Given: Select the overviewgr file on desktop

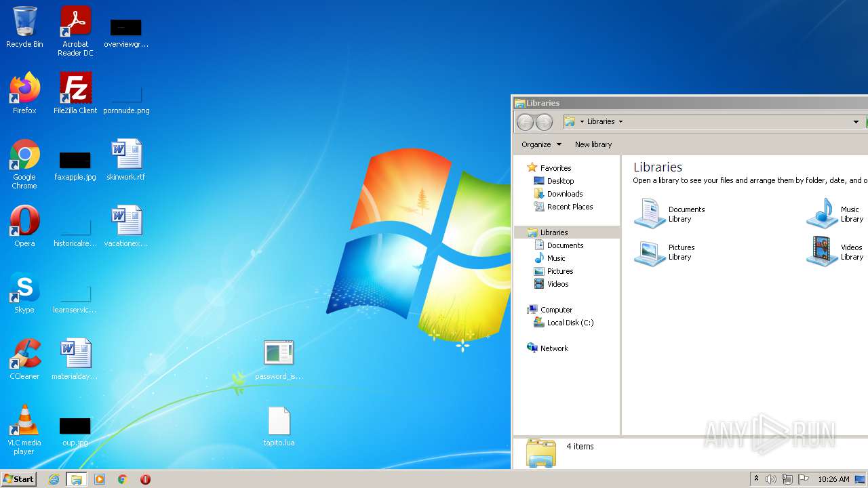Looking at the screenshot, I should point(126,33).
